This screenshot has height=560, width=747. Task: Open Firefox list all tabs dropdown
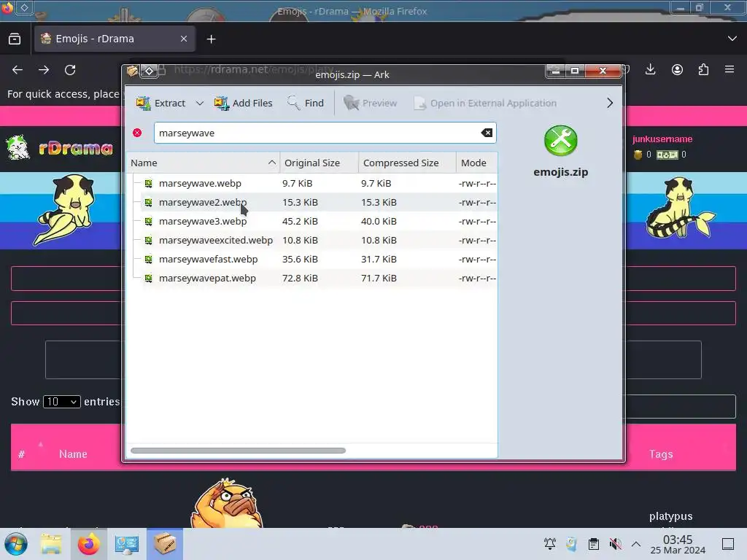[x=732, y=39]
